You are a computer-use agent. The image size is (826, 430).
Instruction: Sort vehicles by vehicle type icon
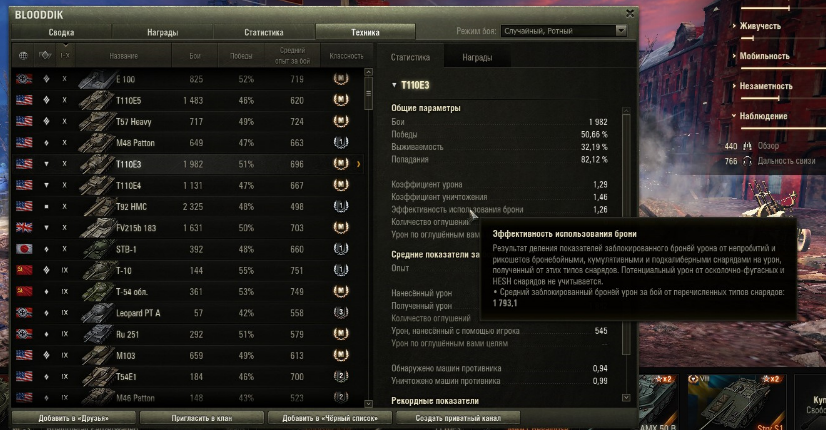[44, 55]
